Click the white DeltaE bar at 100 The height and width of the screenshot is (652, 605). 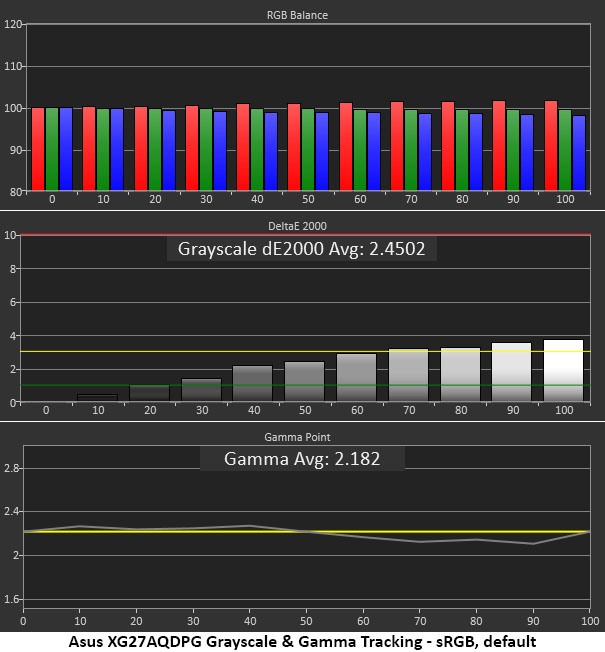(x=563, y=370)
